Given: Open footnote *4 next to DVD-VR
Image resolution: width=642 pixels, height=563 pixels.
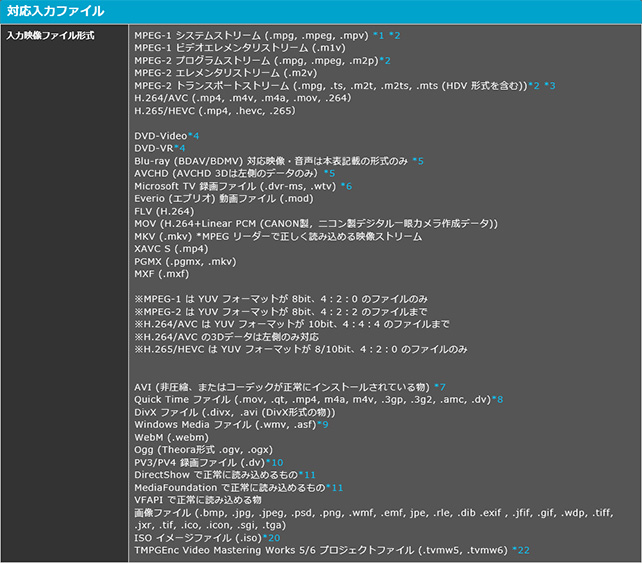Looking at the screenshot, I should [x=180, y=148].
